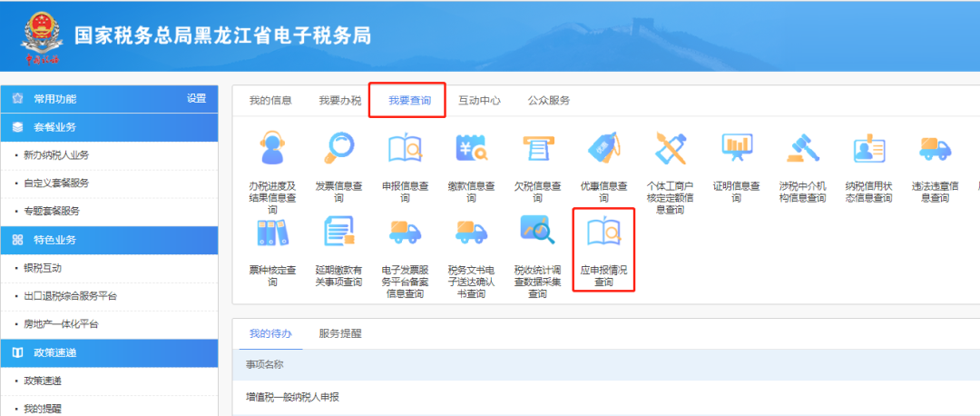The height and width of the screenshot is (416, 980).
Task: Open 违法违章信息查询 truck icon
Action: click(x=935, y=148)
